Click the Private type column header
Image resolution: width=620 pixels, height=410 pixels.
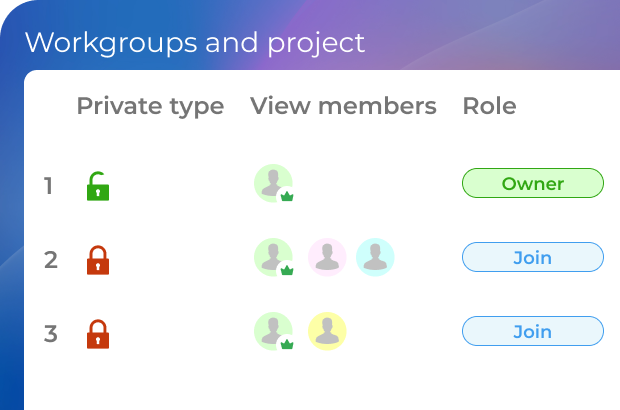click(x=150, y=106)
